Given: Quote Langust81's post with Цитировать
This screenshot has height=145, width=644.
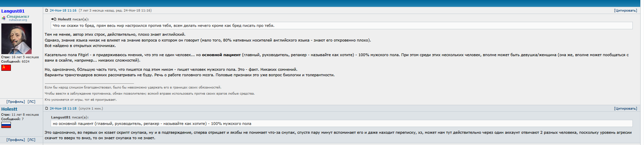Looking at the screenshot, I should (x=625, y=11).
